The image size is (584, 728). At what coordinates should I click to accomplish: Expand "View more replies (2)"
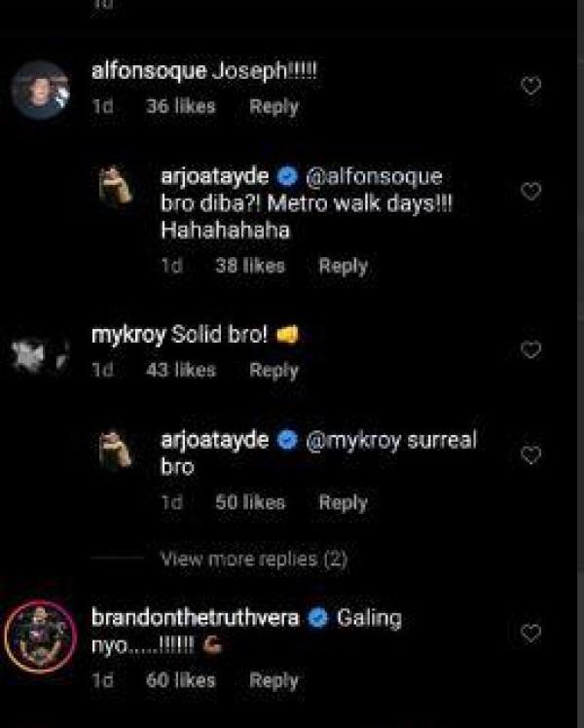tap(254, 559)
